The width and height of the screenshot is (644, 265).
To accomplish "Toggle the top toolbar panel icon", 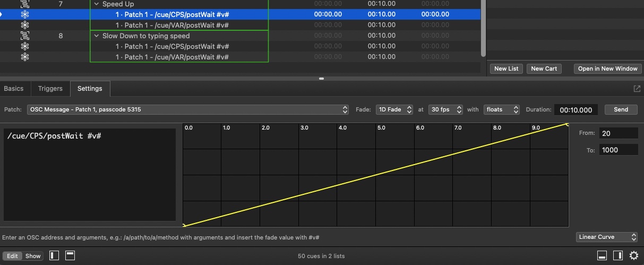I will tap(70, 255).
